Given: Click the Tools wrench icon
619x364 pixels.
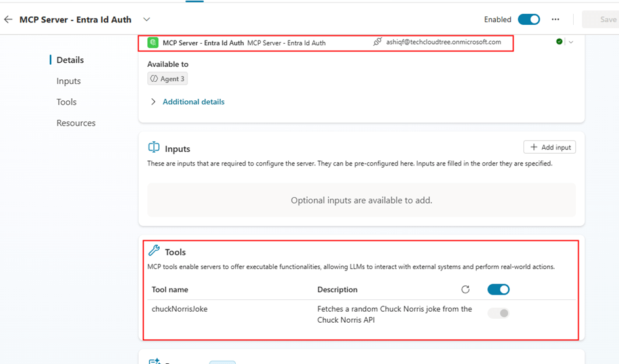Looking at the screenshot, I should (x=154, y=251).
